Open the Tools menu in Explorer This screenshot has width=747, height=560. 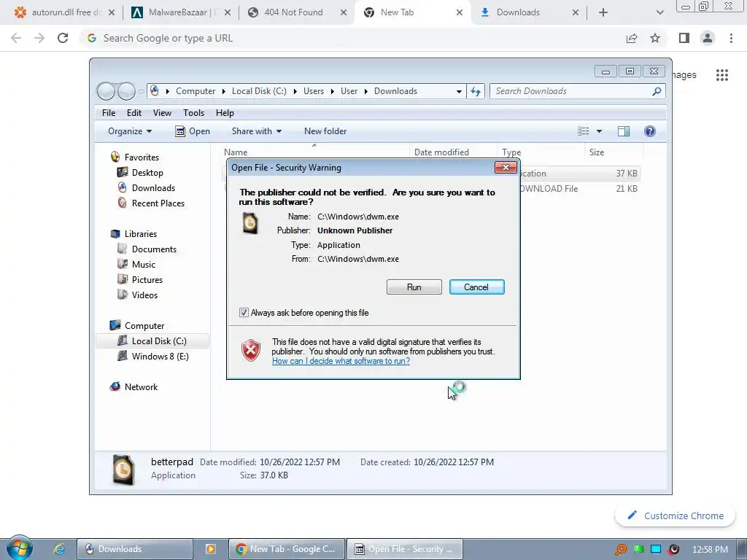(x=193, y=113)
